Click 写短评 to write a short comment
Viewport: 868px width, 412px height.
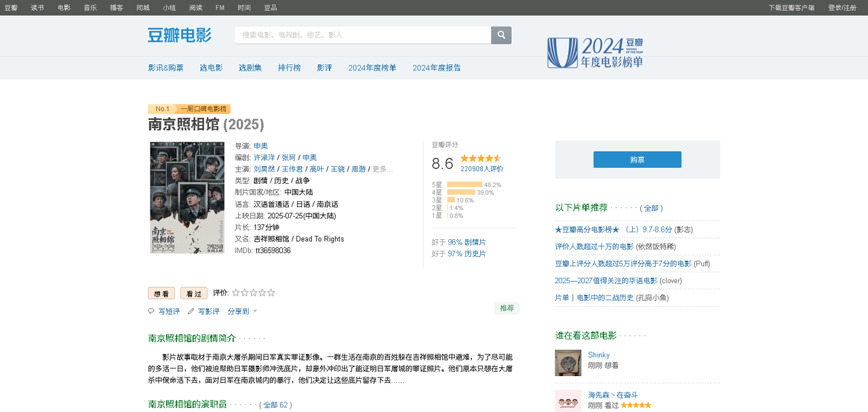pos(169,312)
